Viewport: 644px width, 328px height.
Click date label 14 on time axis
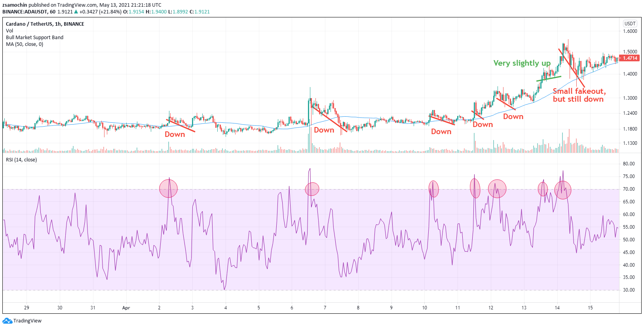pos(557,308)
